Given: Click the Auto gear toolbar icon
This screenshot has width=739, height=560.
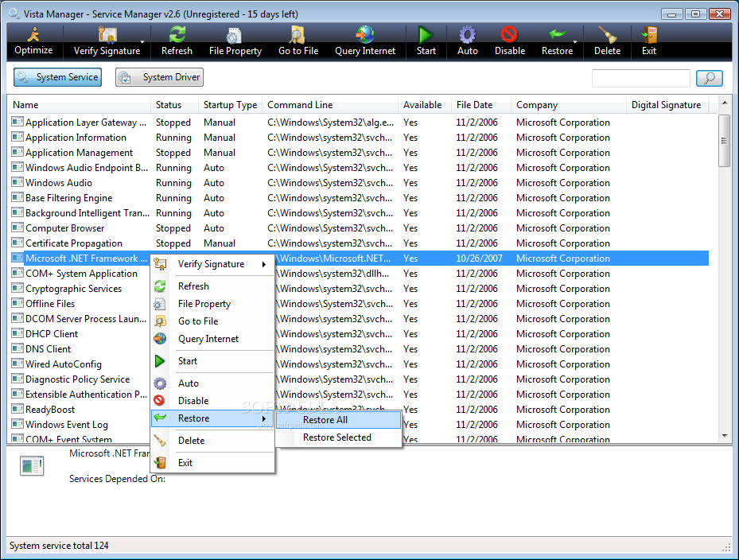Looking at the screenshot, I should [x=468, y=41].
